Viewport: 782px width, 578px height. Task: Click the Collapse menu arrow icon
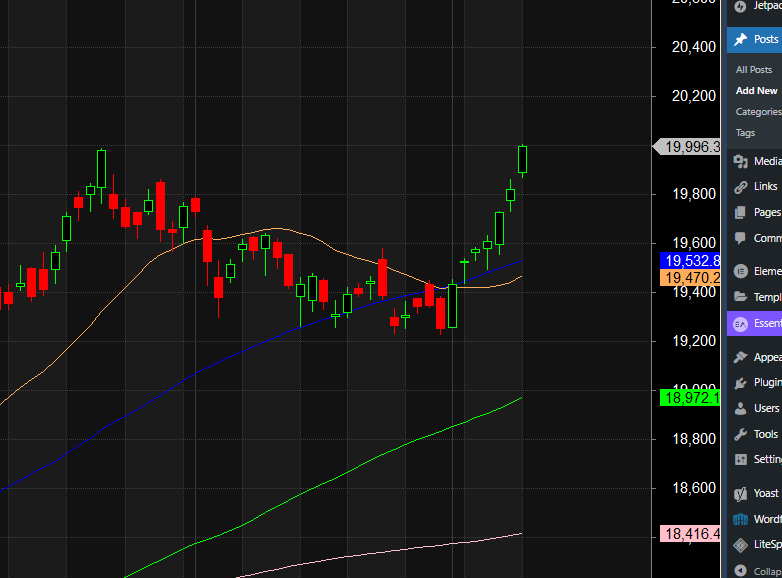pyautogui.click(x=741, y=571)
